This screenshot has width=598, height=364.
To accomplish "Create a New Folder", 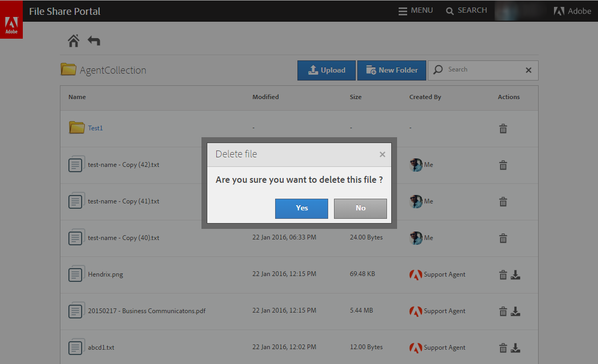I will click(392, 70).
